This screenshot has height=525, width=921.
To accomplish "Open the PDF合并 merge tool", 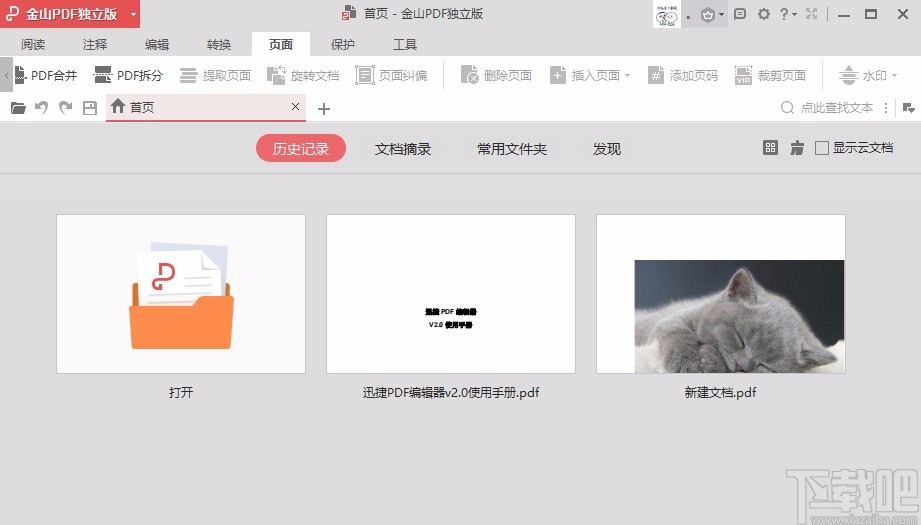I will [x=46, y=75].
